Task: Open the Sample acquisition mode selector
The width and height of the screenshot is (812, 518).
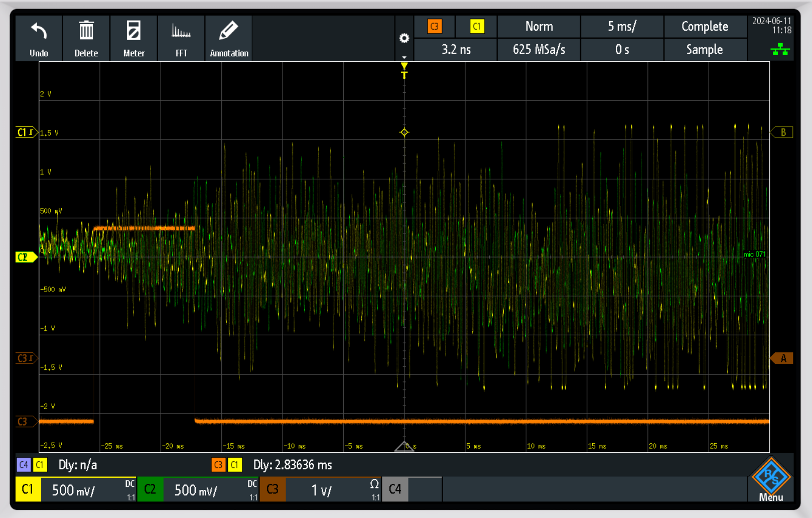Action: pos(704,50)
